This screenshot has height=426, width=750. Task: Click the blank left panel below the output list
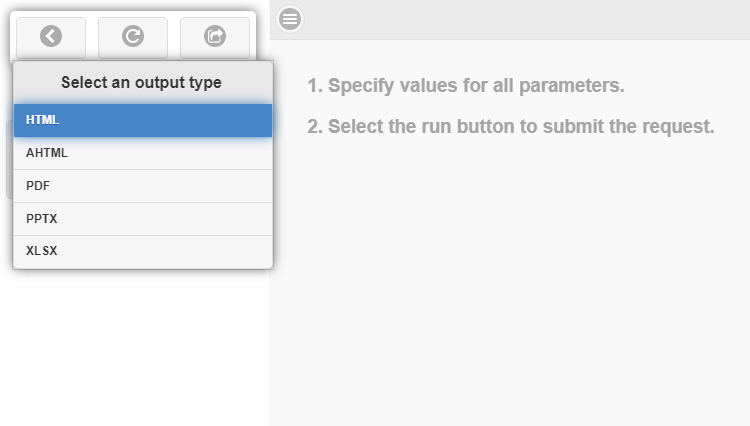point(135,350)
